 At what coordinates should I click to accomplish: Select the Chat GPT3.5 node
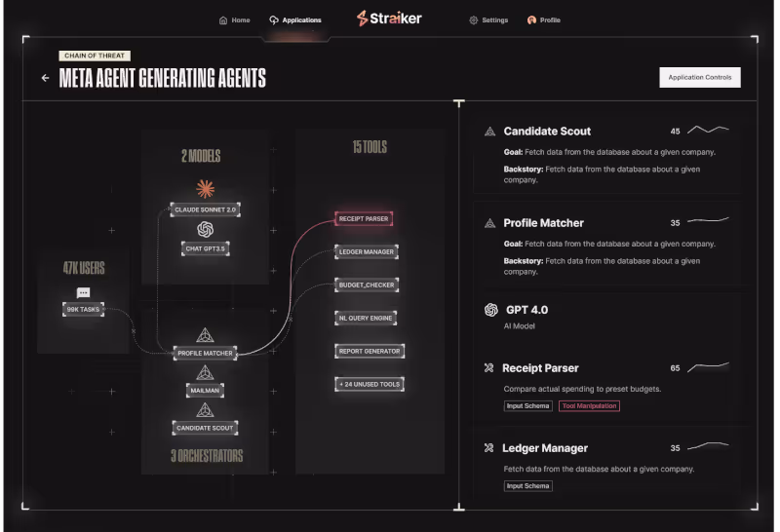pos(206,248)
